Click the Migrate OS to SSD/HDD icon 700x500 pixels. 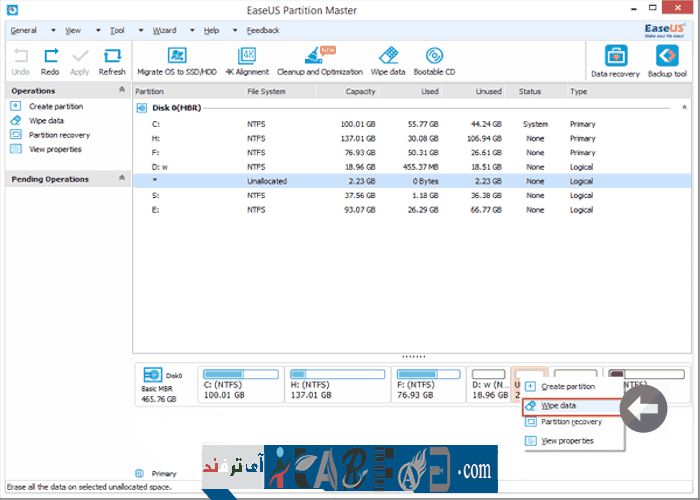click(x=176, y=56)
